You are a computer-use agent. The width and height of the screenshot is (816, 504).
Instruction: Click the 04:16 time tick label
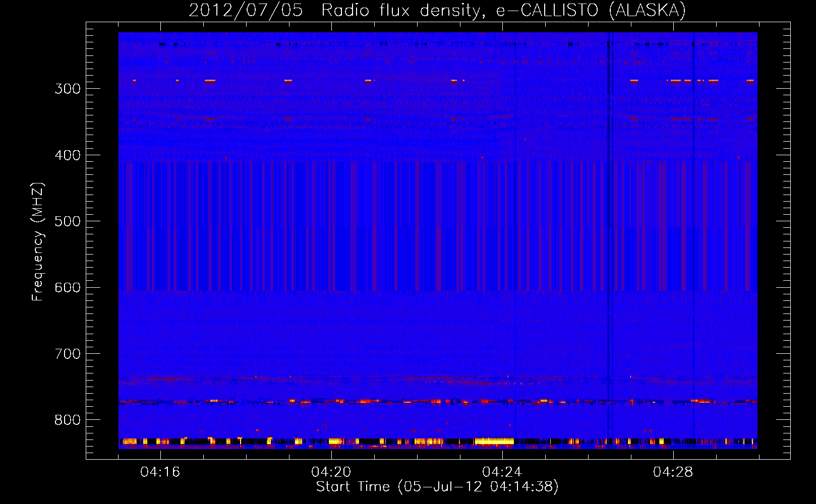[160, 472]
